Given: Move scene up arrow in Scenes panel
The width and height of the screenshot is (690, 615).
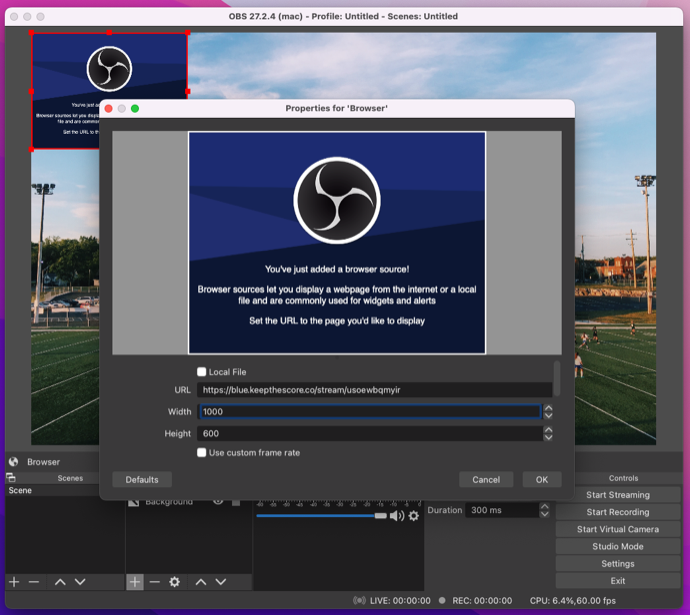Looking at the screenshot, I should click(x=60, y=582).
